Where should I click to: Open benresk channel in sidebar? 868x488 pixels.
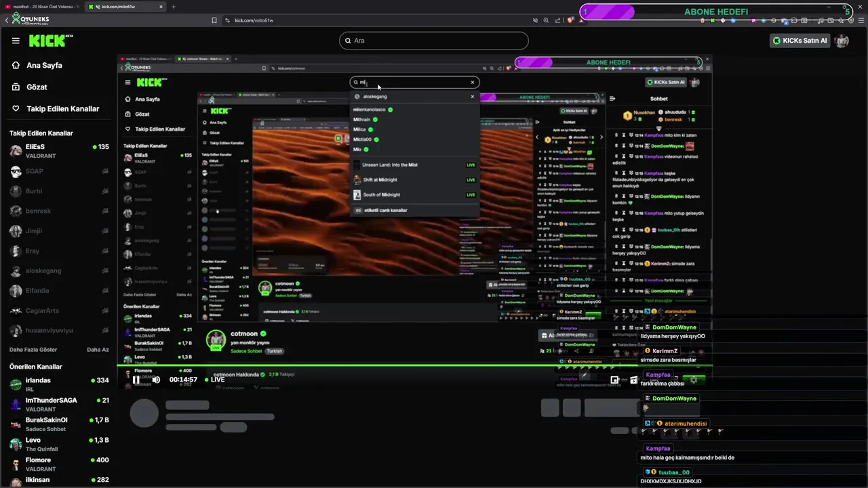(x=59, y=211)
